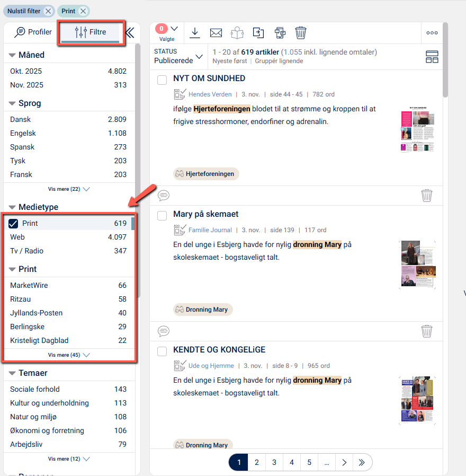Delete the Mary på skemaet article via trash

coord(427,331)
